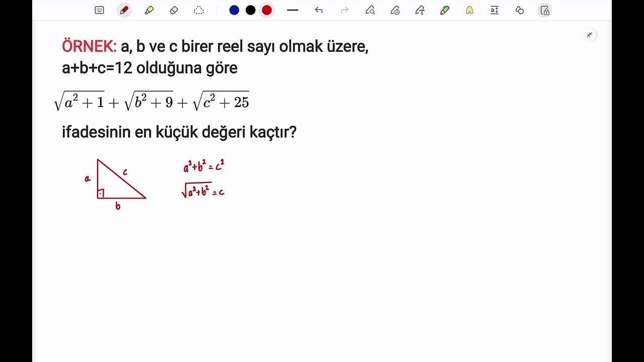Open the stroke thickness line option
The image size is (644, 362).
coord(292,10)
